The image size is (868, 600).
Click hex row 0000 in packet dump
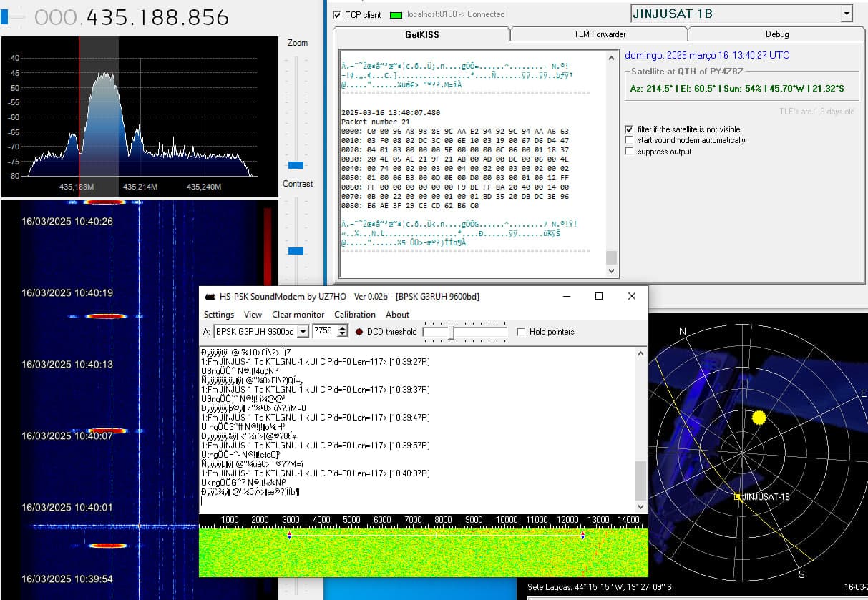pos(455,131)
